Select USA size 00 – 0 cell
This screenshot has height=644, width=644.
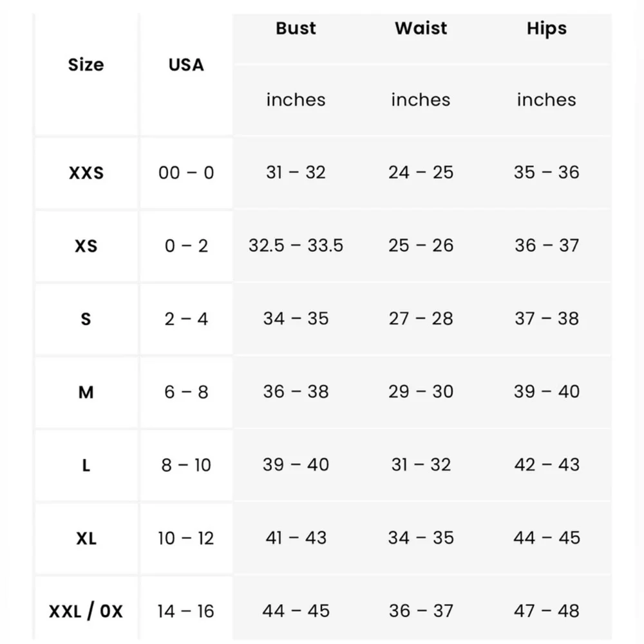tap(186, 173)
